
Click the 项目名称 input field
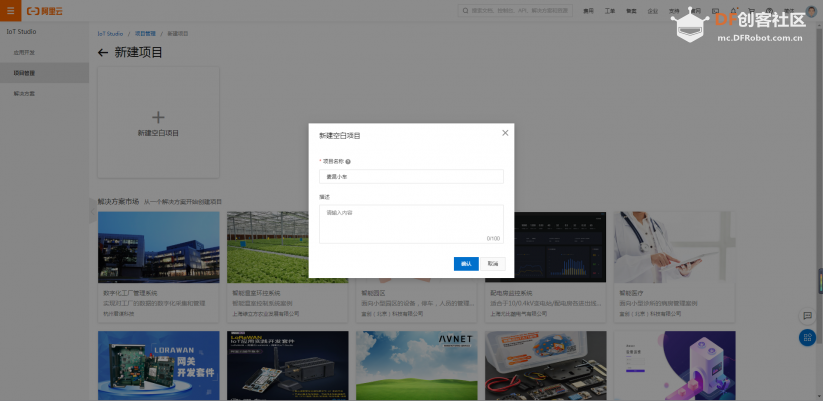[411, 176]
